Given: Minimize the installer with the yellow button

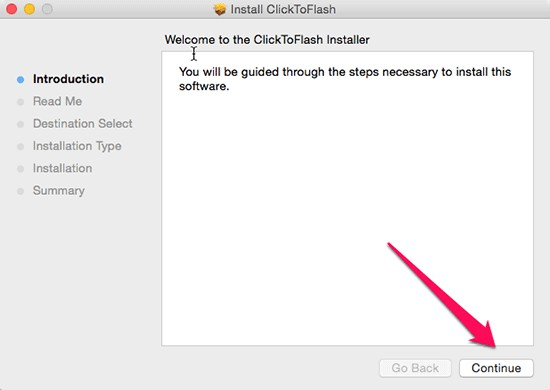Looking at the screenshot, I should click(x=29, y=8).
